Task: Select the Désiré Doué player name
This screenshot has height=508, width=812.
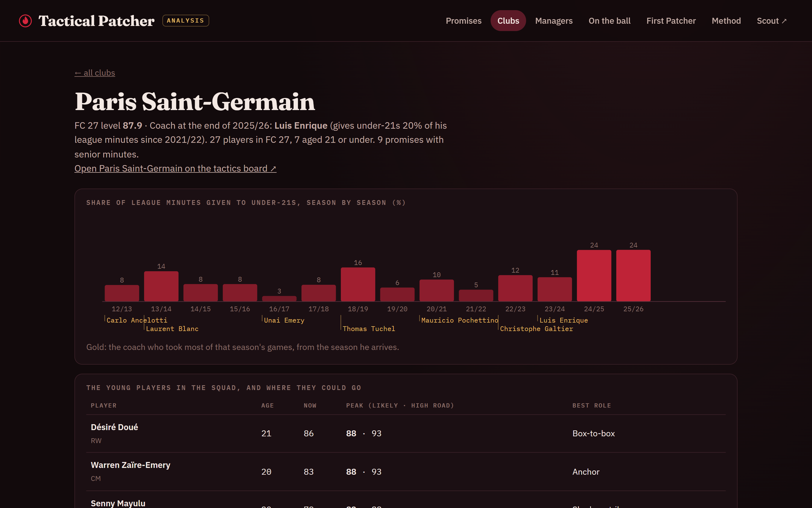Action: coord(114,427)
